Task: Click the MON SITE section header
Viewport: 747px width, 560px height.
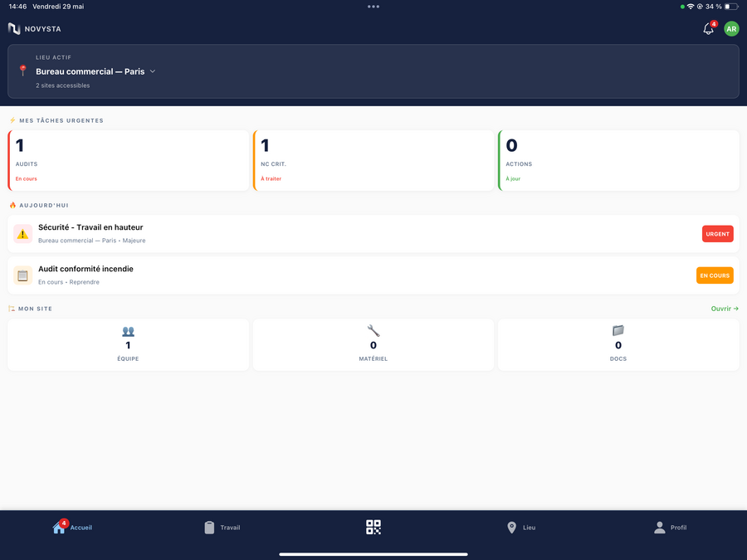Action: (35, 309)
